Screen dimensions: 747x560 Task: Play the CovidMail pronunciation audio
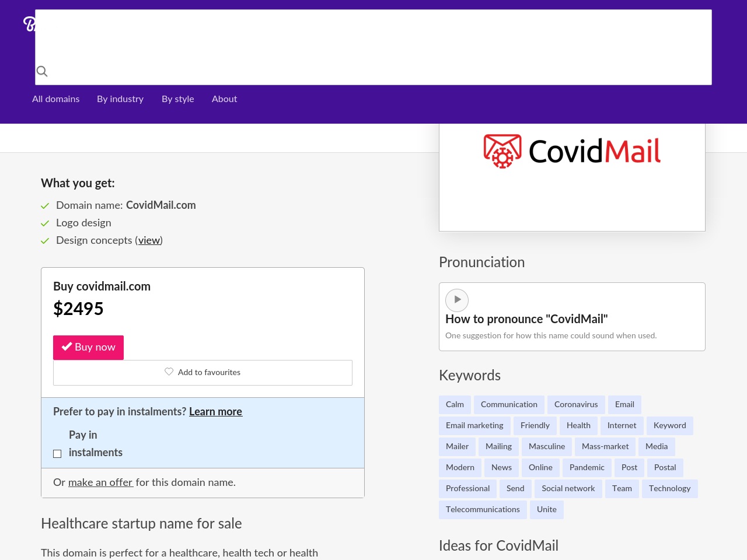[x=457, y=300]
